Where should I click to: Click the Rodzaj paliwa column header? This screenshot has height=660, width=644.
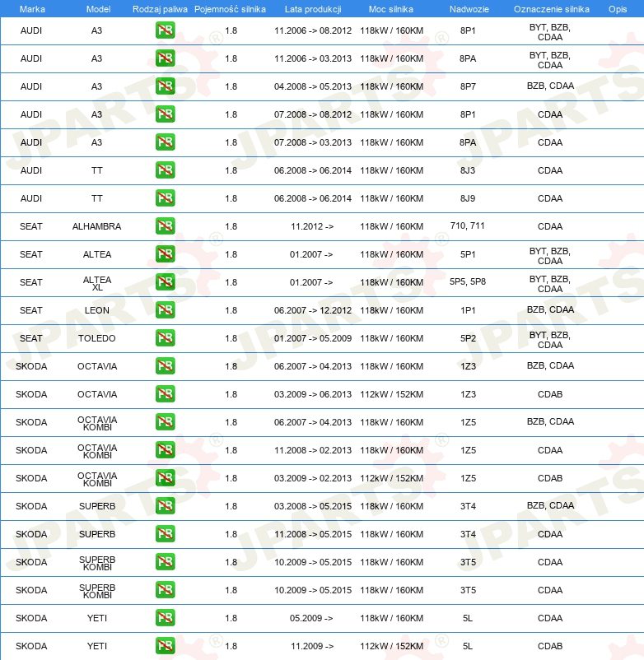(160, 9)
